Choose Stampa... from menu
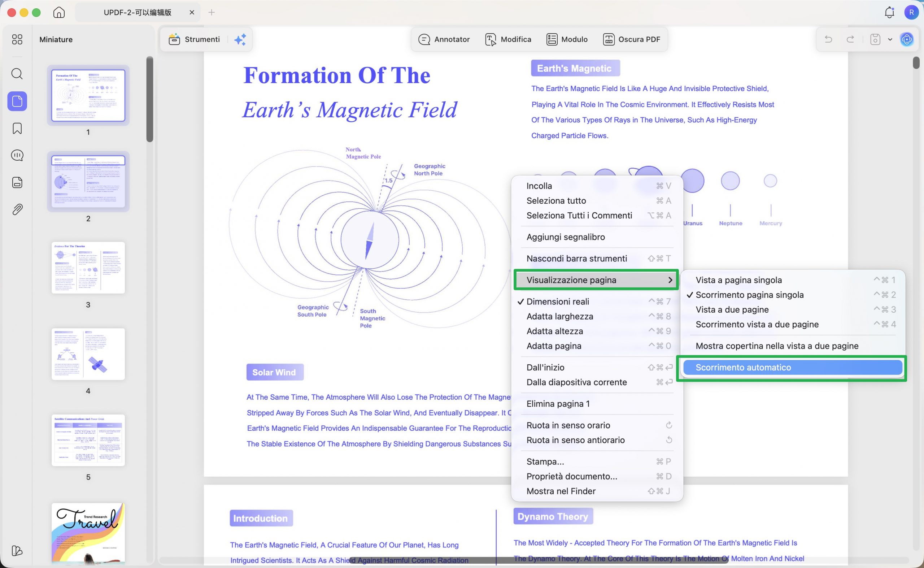This screenshot has height=568, width=924. [597, 461]
